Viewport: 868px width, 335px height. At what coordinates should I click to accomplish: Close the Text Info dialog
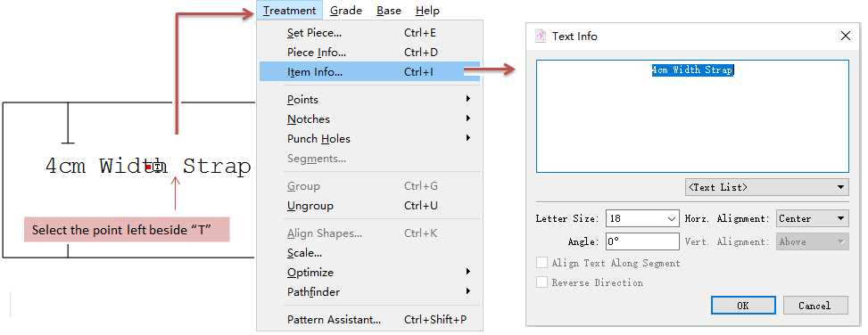click(x=846, y=36)
